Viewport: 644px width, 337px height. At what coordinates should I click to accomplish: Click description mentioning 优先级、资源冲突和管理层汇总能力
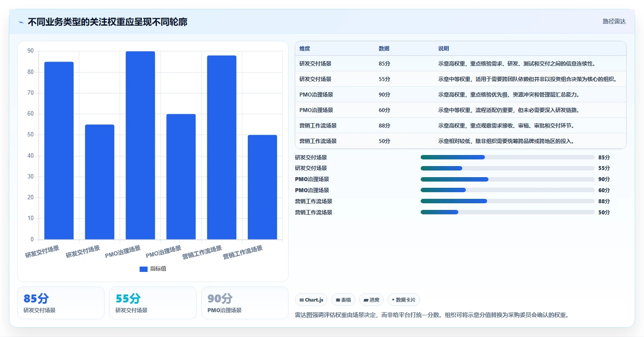[509, 95]
